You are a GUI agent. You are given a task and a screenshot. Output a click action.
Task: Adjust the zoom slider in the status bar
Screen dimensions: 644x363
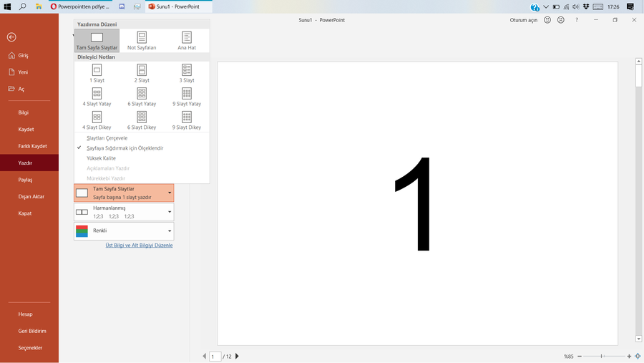click(602, 356)
